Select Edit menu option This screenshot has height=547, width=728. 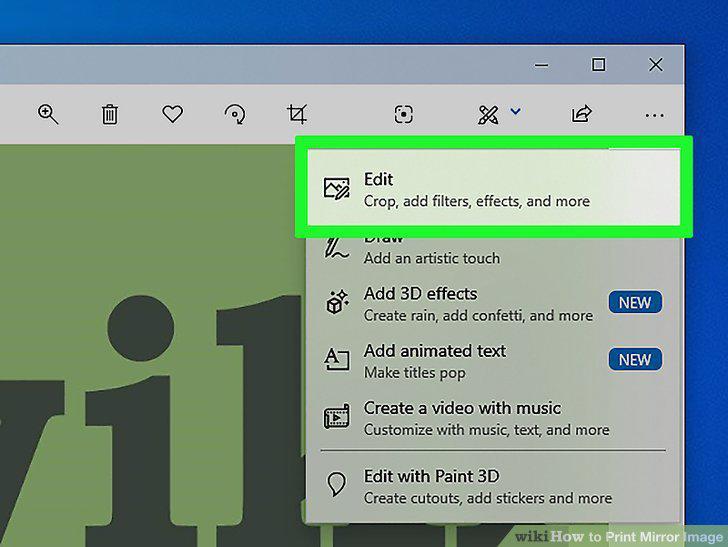[494, 189]
